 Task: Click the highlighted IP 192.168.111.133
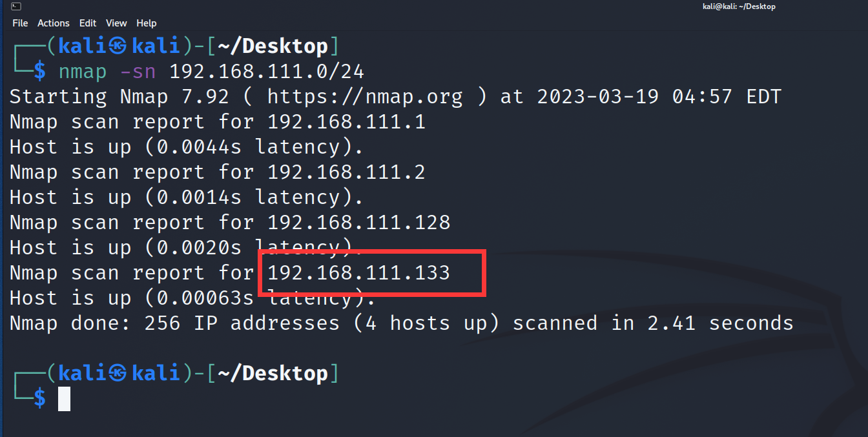click(358, 273)
